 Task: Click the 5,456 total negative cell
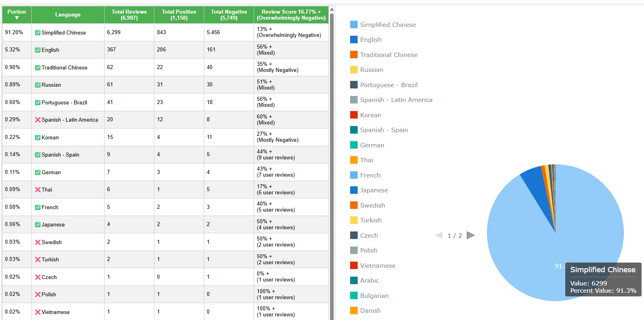(x=229, y=32)
